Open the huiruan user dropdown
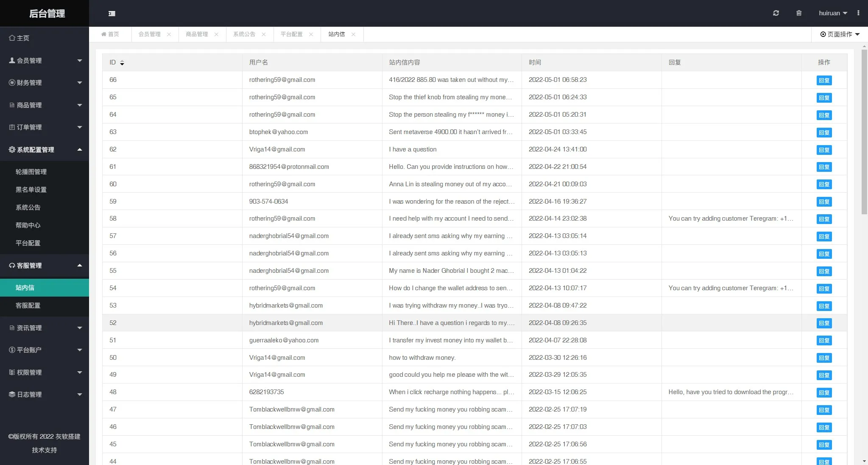This screenshot has height=465, width=868. pyautogui.click(x=832, y=13)
